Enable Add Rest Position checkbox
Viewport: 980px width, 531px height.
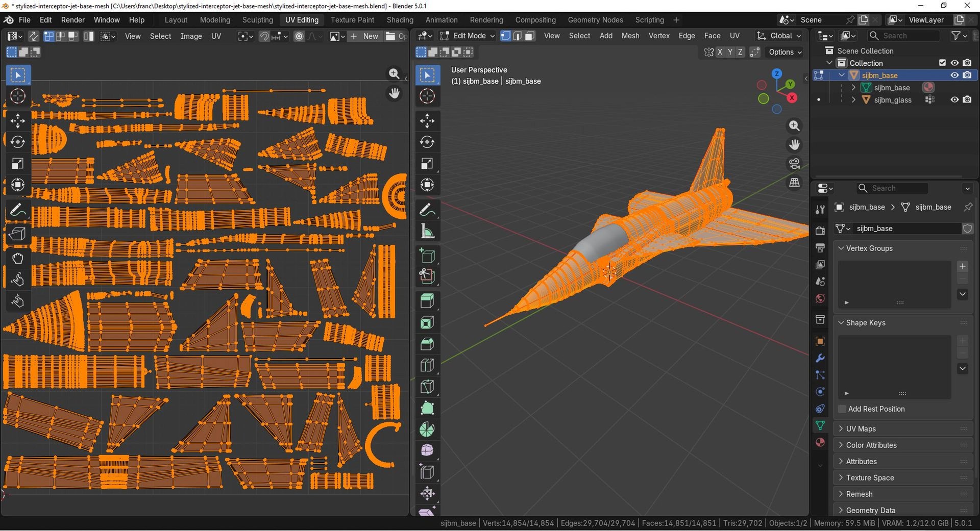(x=842, y=409)
